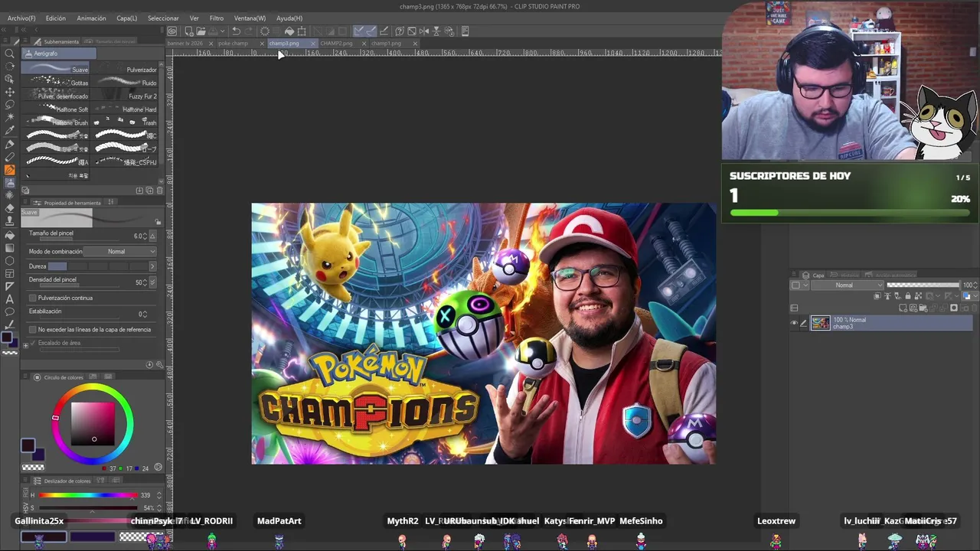Duplicate the selected sub tool
The width and height of the screenshot is (980, 551).
(x=149, y=191)
